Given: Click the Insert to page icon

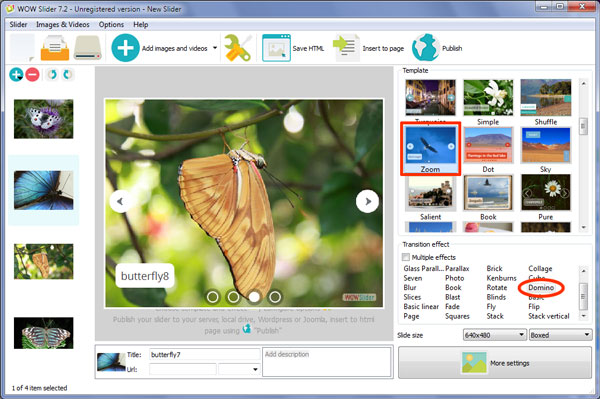Looking at the screenshot, I should (x=346, y=48).
